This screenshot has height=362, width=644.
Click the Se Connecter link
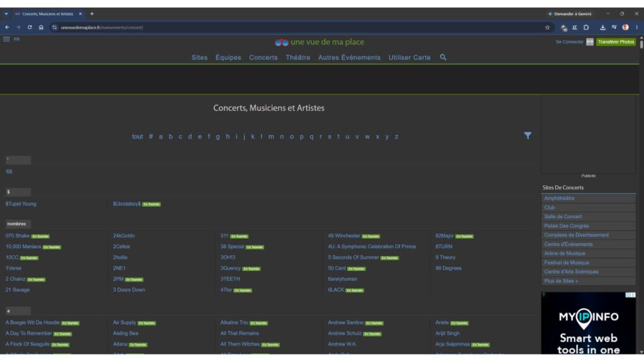point(569,42)
